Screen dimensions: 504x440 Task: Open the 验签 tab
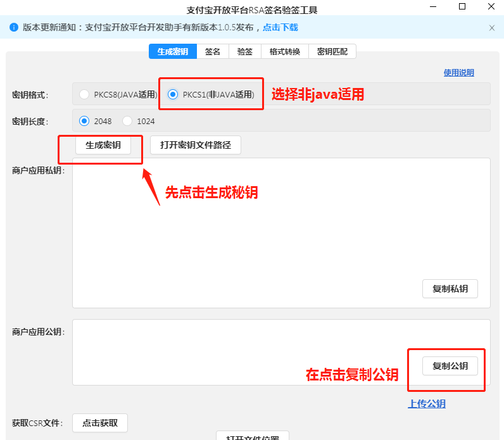point(245,51)
